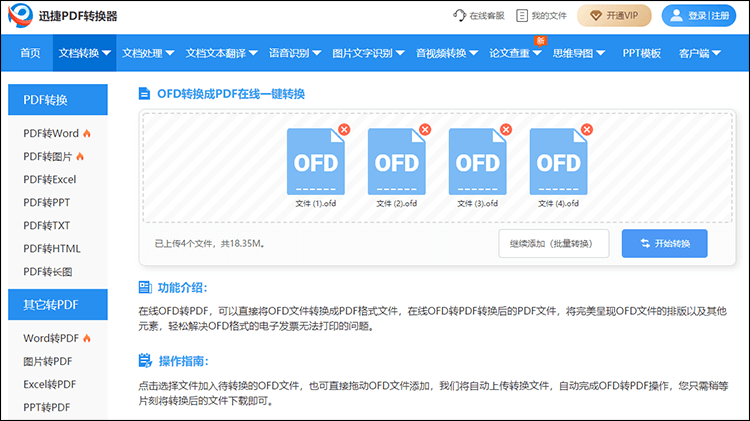Choose PDF转Excel in the sidebar
Screen dimensions: 750x421
(50, 179)
